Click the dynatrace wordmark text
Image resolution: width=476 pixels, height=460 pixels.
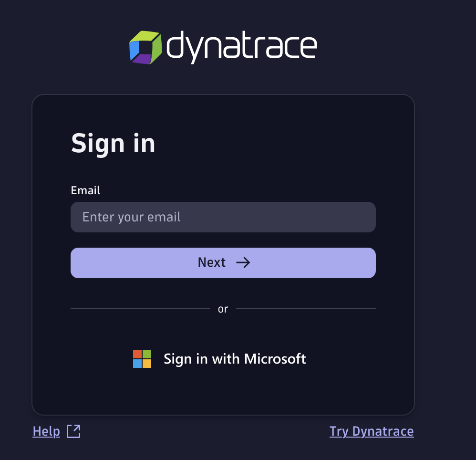pyautogui.click(x=241, y=46)
